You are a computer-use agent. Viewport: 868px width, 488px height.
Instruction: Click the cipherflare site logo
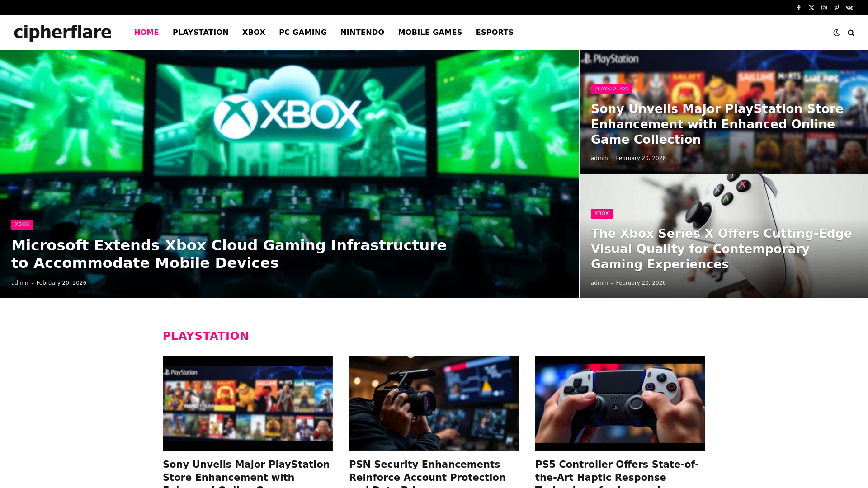point(62,32)
